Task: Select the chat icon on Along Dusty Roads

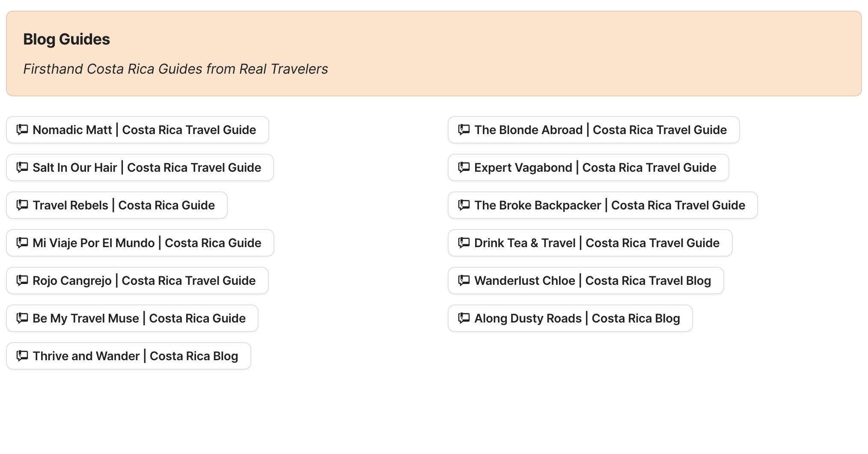Action: (x=464, y=318)
